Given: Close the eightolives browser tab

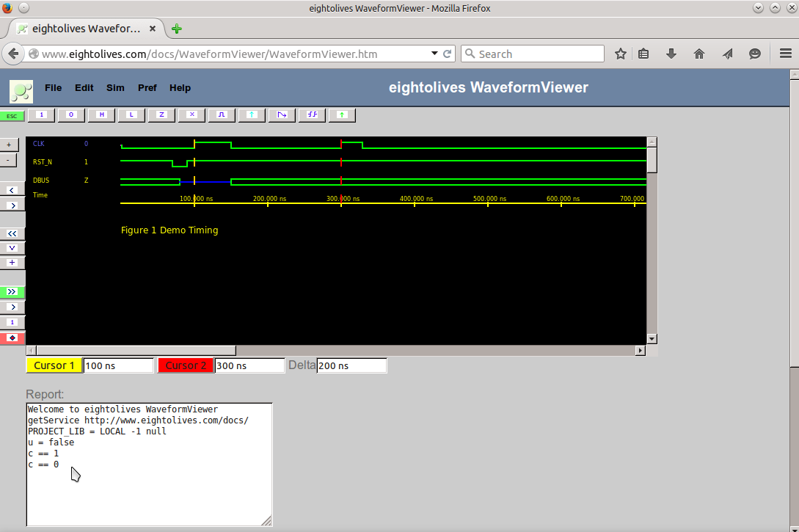Looking at the screenshot, I should click(x=153, y=29).
